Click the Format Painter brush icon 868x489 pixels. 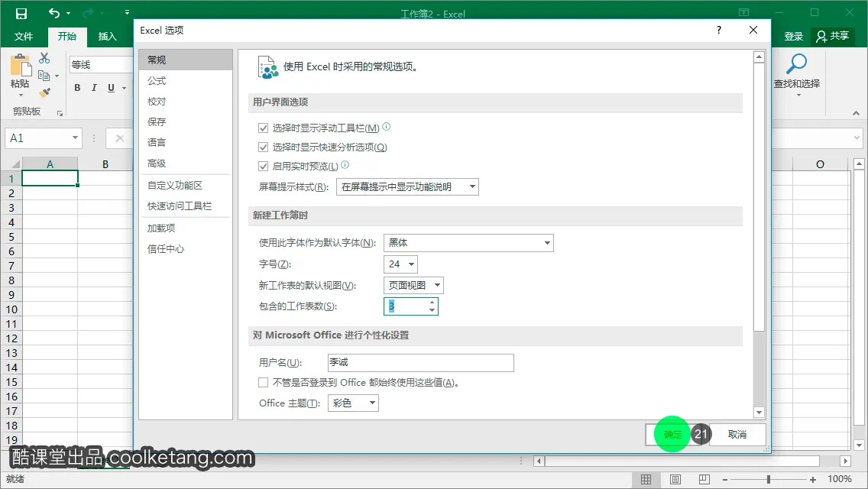(x=45, y=92)
